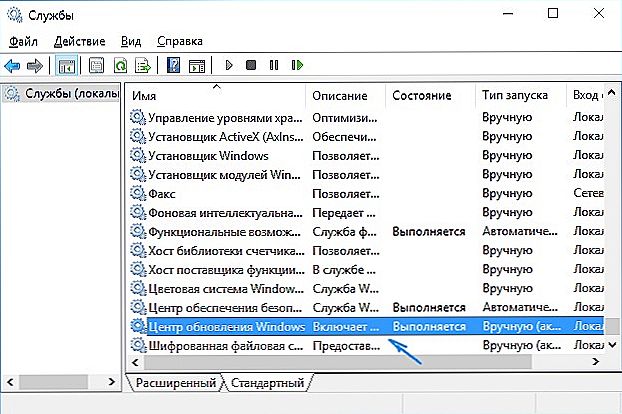The height and width of the screenshot is (414, 622).
Task: Select Установщик Windows service row
Action: pos(367,156)
